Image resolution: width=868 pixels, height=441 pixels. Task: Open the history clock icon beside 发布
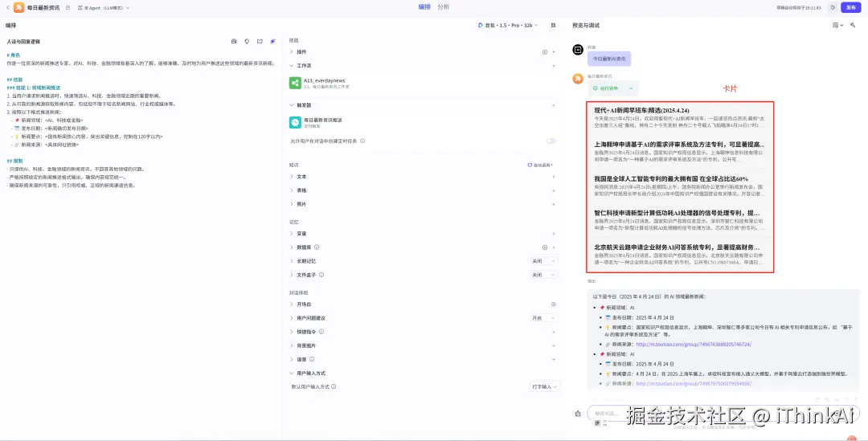(832, 8)
